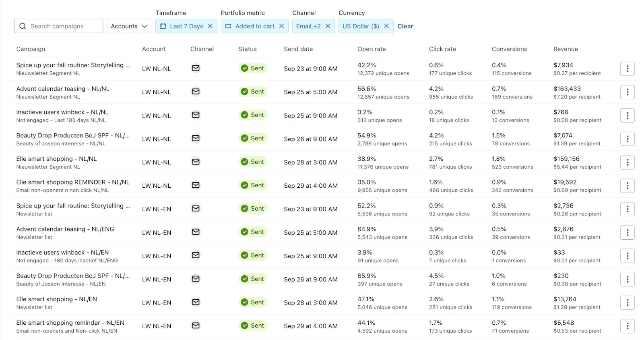Open three-dot menu for Elle smart shopping reminder NL/EN

(x=627, y=326)
